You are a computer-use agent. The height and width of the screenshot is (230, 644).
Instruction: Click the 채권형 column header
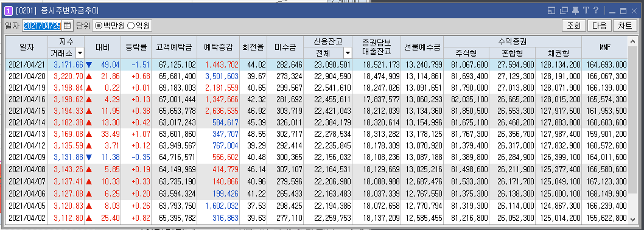(559, 53)
